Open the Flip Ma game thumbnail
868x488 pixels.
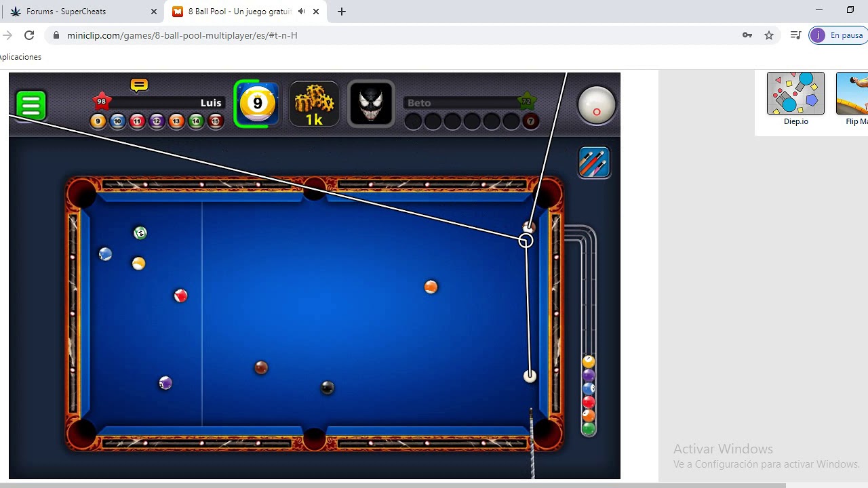(x=852, y=94)
